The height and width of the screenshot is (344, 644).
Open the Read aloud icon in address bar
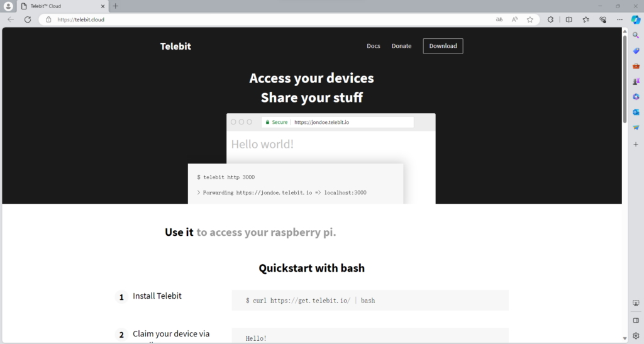(514, 19)
